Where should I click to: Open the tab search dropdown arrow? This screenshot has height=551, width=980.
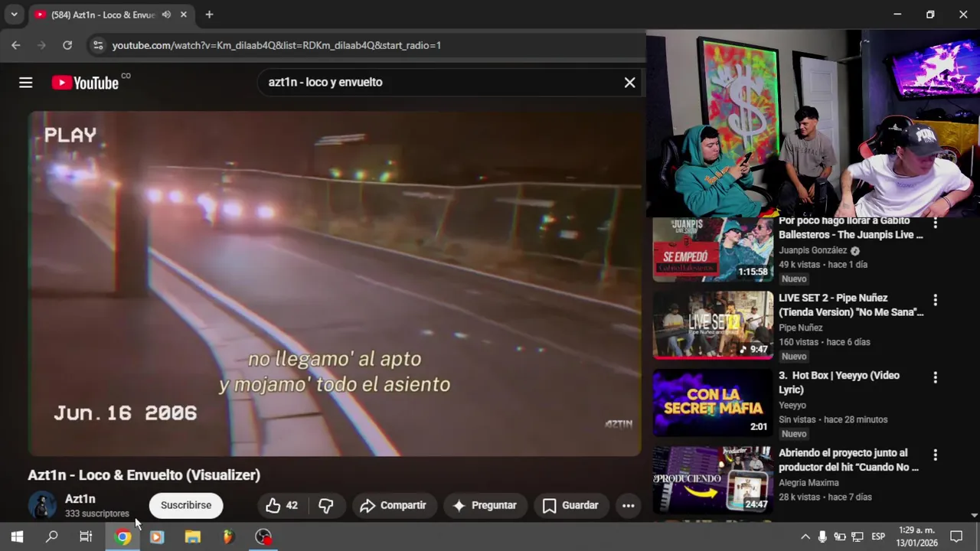coord(14,15)
